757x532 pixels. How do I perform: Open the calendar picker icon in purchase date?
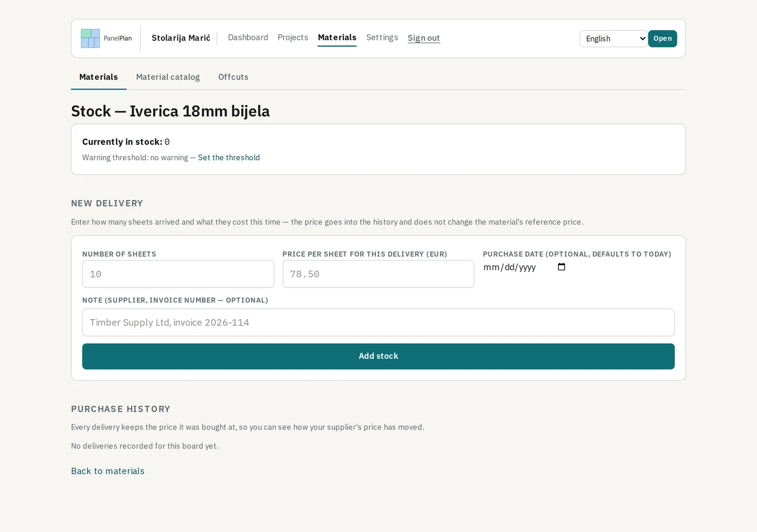pos(562,267)
